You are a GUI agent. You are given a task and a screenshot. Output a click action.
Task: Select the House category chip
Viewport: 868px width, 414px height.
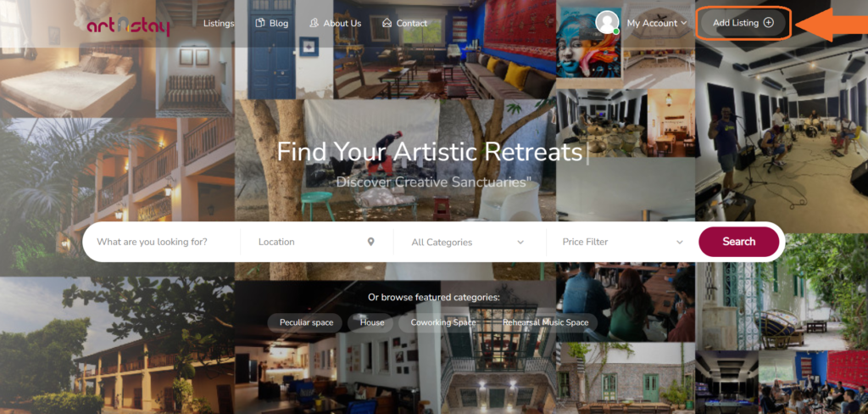tap(371, 322)
